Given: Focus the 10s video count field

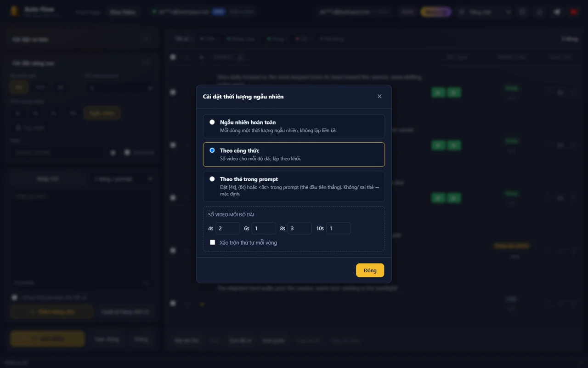Looking at the screenshot, I should tap(339, 228).
